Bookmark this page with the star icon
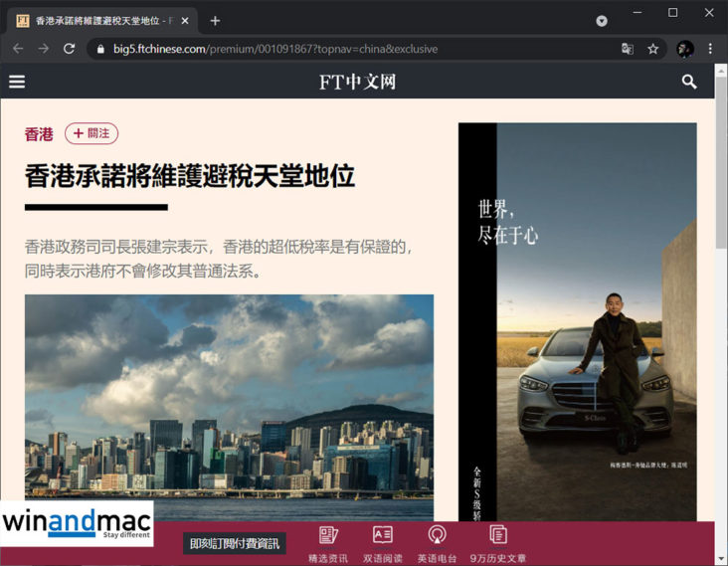728x566 pixels. click(653, 49)
